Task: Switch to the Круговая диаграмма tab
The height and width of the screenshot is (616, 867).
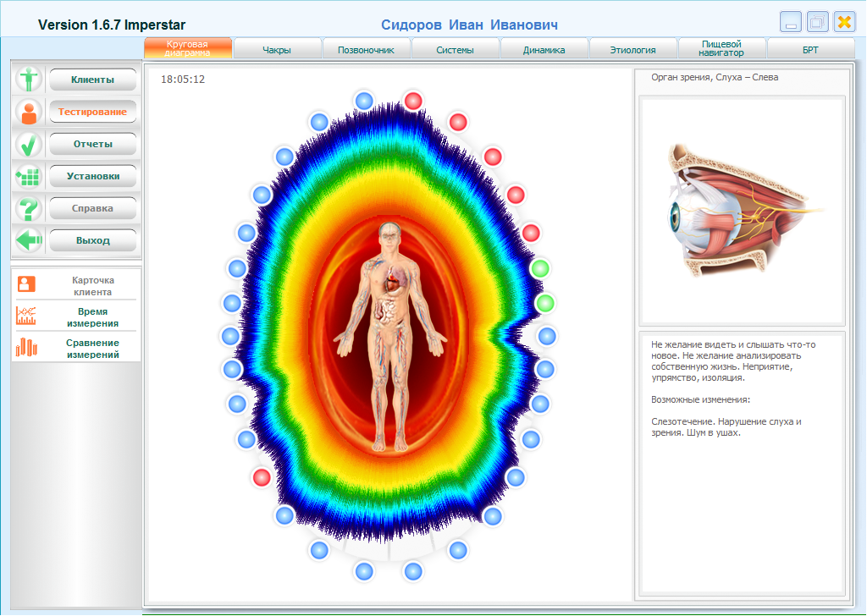Action: [188, 48]
